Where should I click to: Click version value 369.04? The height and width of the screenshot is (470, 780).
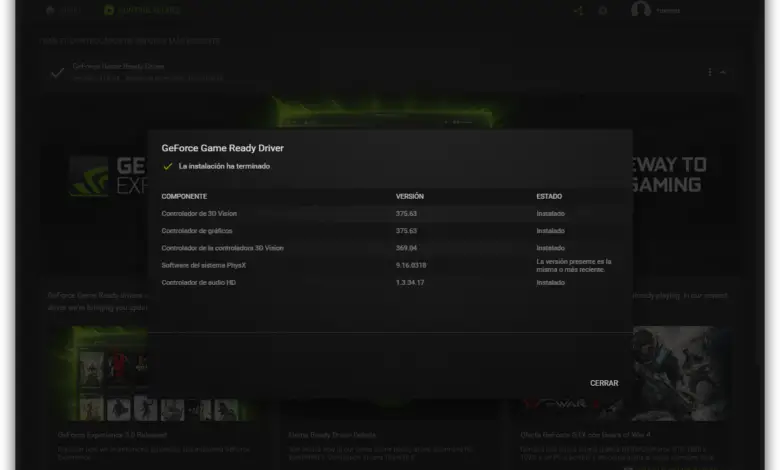(406, 248)
